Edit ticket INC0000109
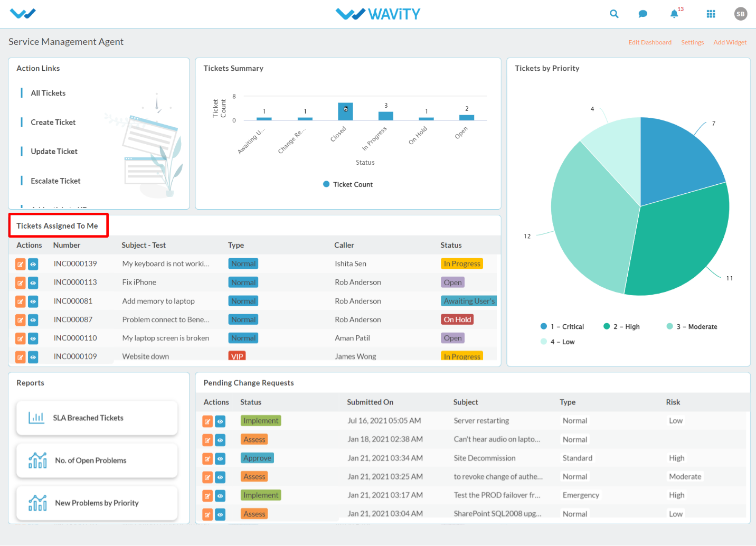This screenshot has height=546, width=756. [x=20, y=357]
